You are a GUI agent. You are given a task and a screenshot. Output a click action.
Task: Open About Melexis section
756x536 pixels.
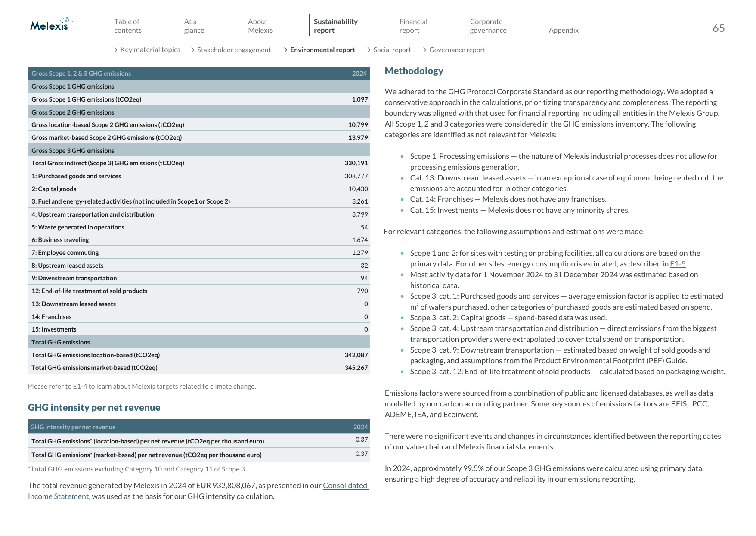click(260, 26)
